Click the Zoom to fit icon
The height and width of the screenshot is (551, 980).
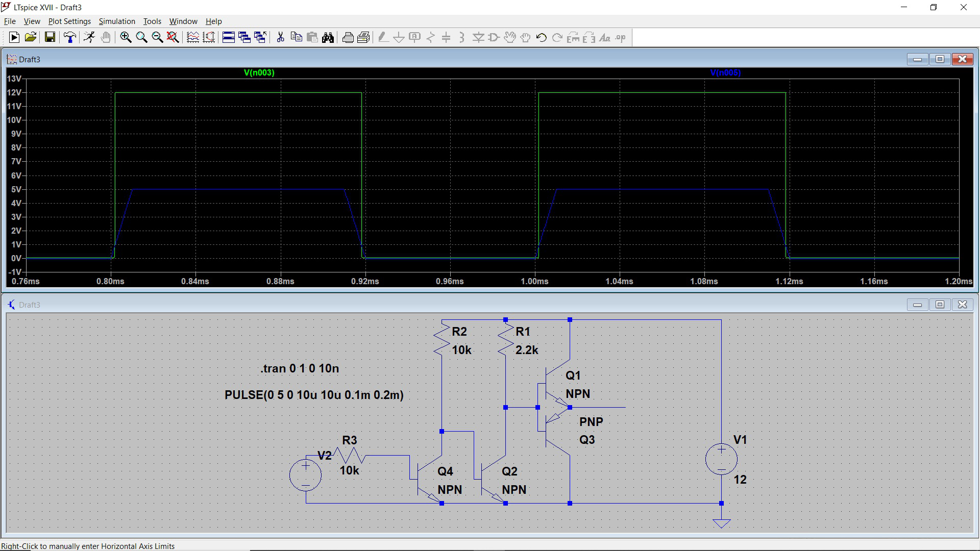(x=173, y=37)
